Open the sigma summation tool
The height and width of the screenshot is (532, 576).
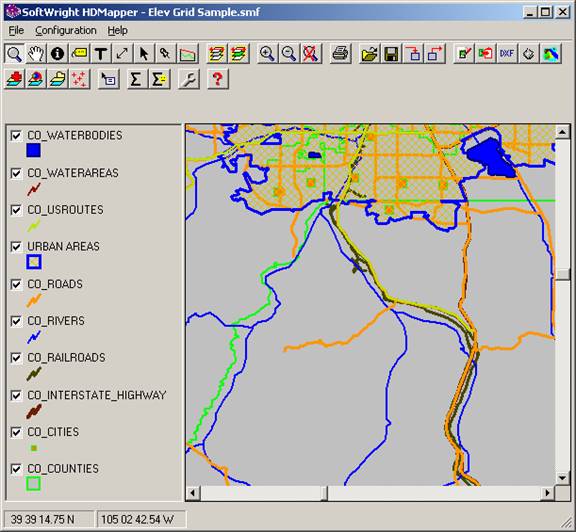pos(136,79)
